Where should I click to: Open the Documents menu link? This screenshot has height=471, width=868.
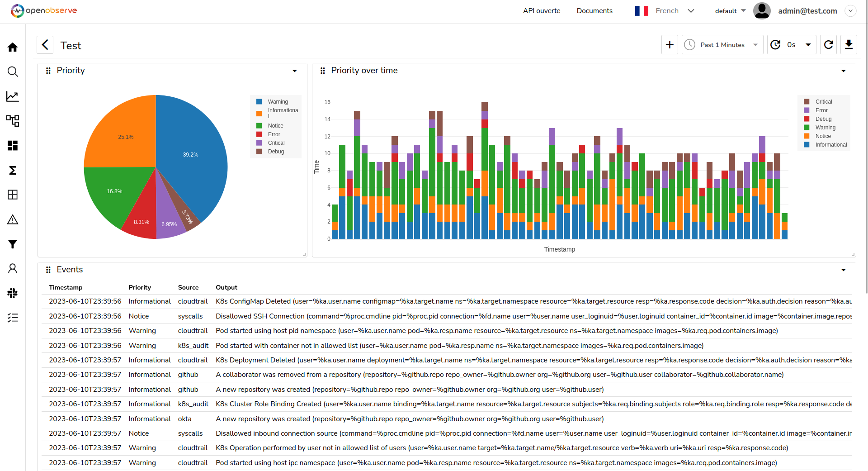(x=594, y=11)
